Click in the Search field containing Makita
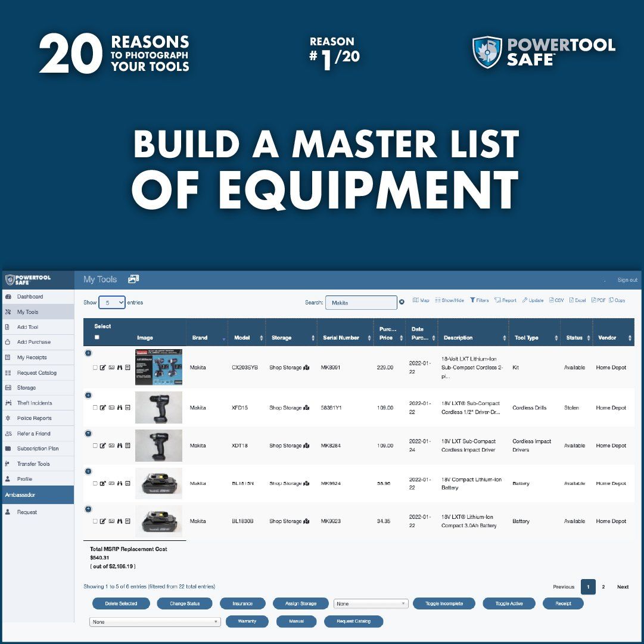644x644 pixels. point(361,303)
